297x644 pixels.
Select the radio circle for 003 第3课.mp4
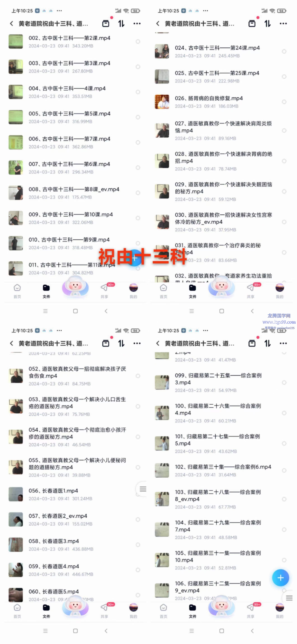(x=138, y=67)
